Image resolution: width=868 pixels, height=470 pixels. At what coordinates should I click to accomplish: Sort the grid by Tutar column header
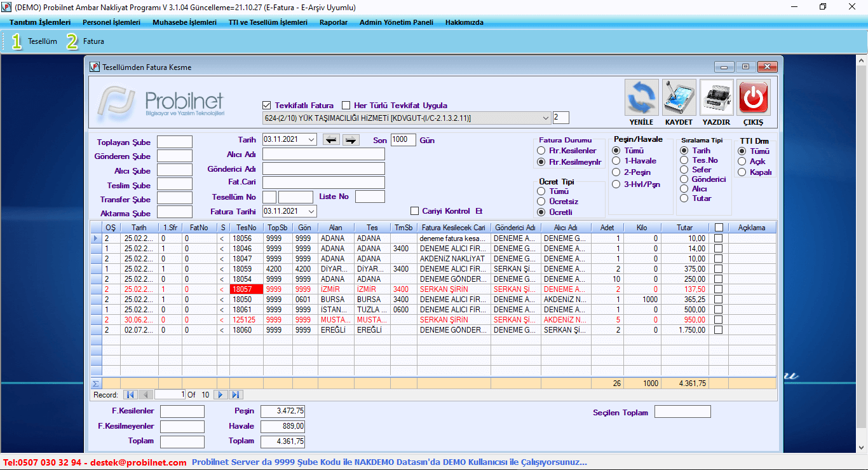[x=684, y=228]
